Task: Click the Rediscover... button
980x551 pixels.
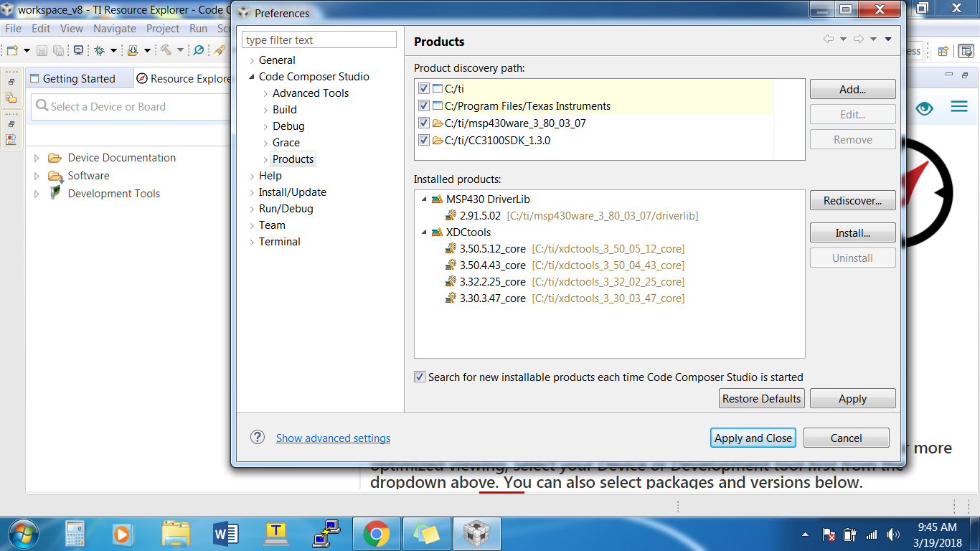Action: [853, 201]
